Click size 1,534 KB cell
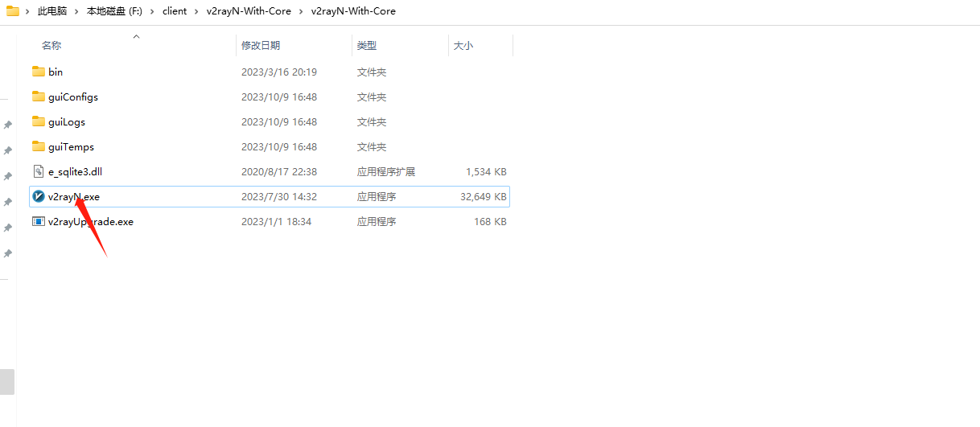 click(486, 171)
